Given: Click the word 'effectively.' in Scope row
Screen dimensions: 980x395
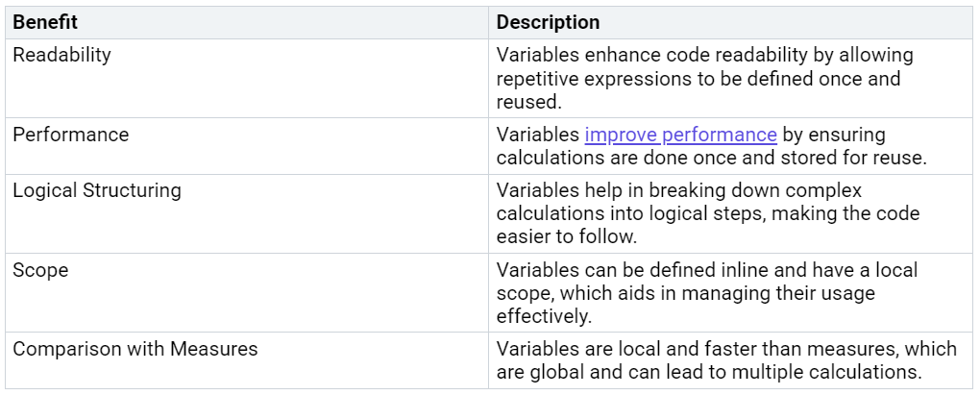Looking at the screenshot, I should click(x=544, y=316).
